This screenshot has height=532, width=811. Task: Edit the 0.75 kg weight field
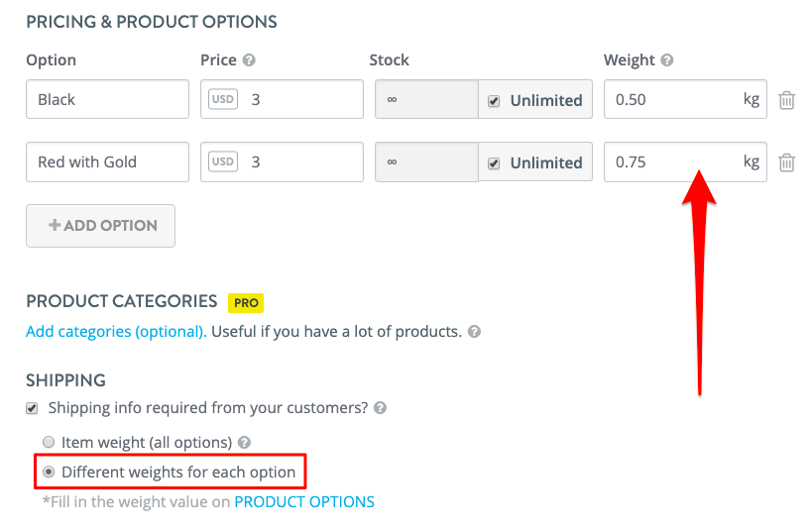(685, 161)
